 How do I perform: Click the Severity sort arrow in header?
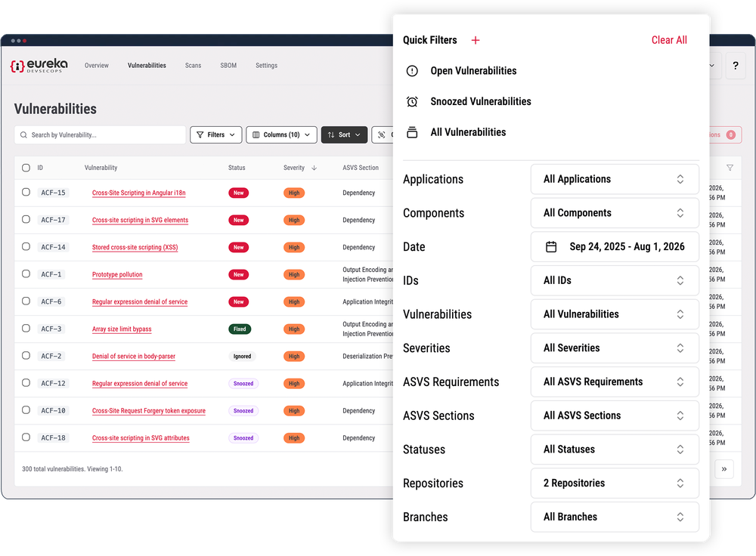(x=314, y=168)
